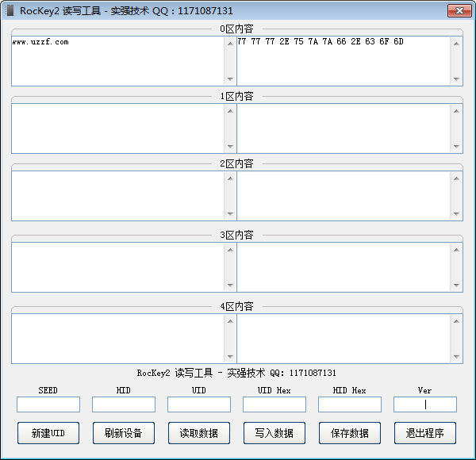476x460 pixels.
Task: Click scroll-up arrow of 0区 right hex area
Action: (456, 44)
